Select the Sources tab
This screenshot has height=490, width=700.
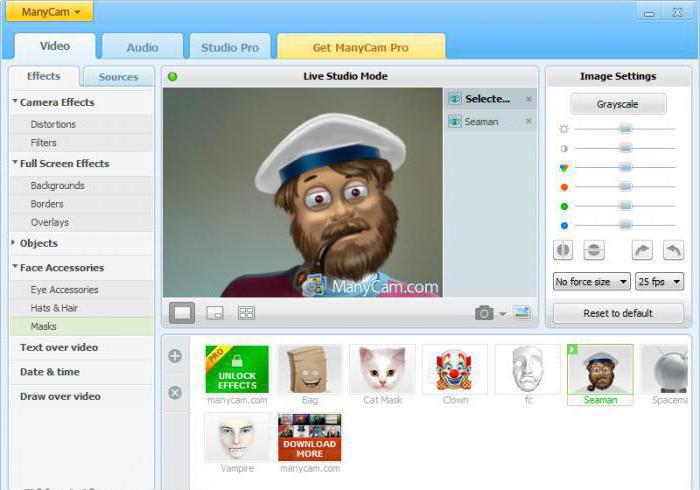coord(118,77)
